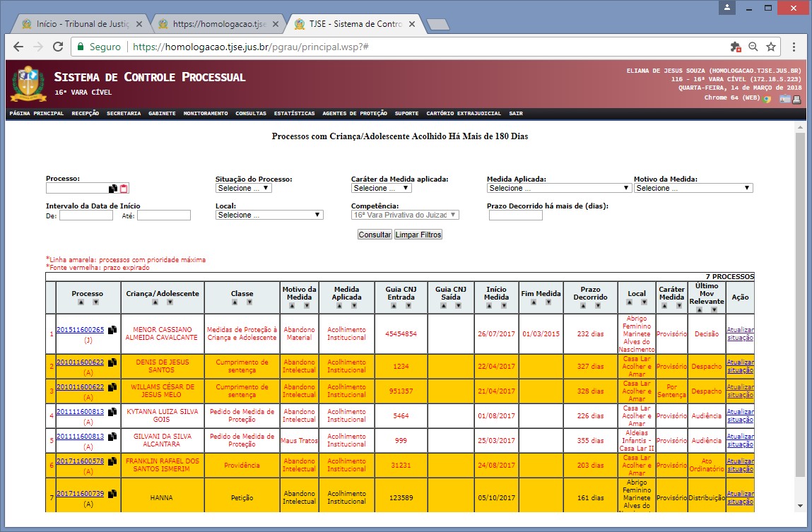The height and width of the screenshot is (532, 812).
Task: Sort Início Medida column ascending with the up arrow
Action: (489, 307)
